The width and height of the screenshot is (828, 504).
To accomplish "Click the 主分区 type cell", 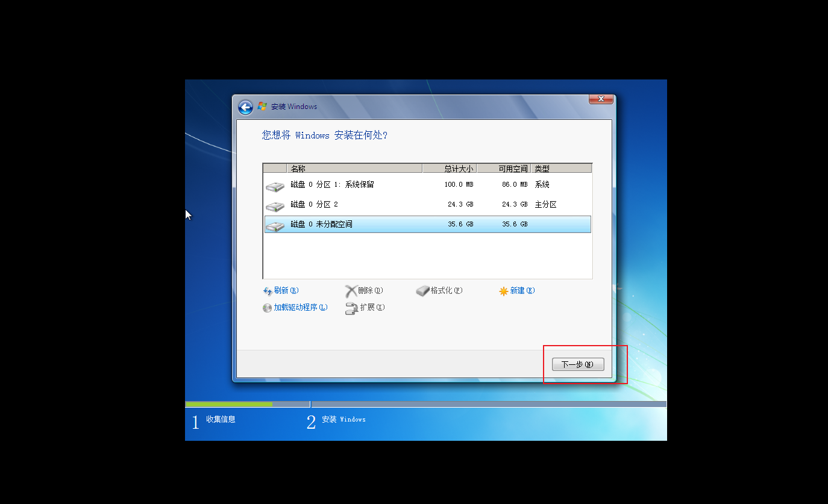I will (546, 204).
